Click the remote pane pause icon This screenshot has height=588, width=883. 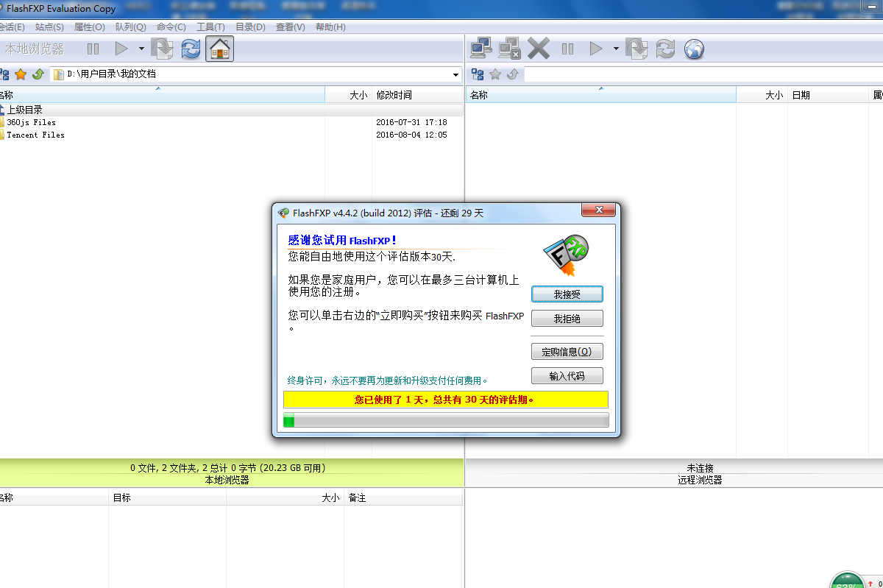click(x=567, y=49)
